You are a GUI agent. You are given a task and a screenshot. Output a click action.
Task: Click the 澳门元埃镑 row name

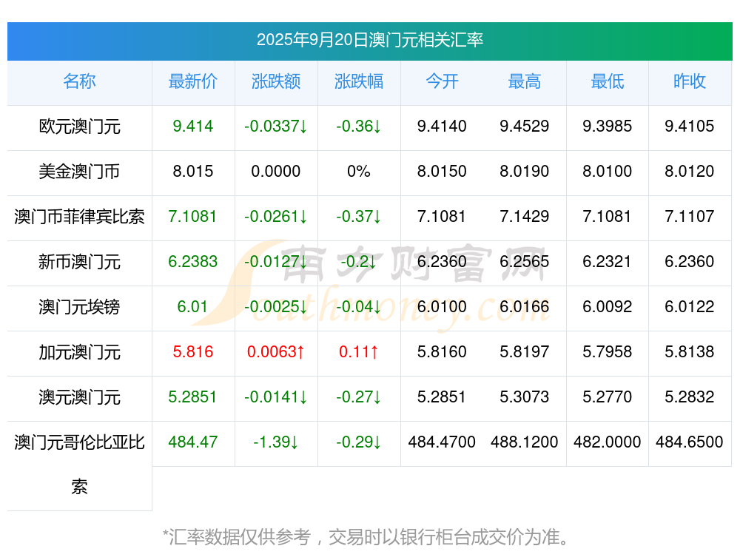coord(79,307)
